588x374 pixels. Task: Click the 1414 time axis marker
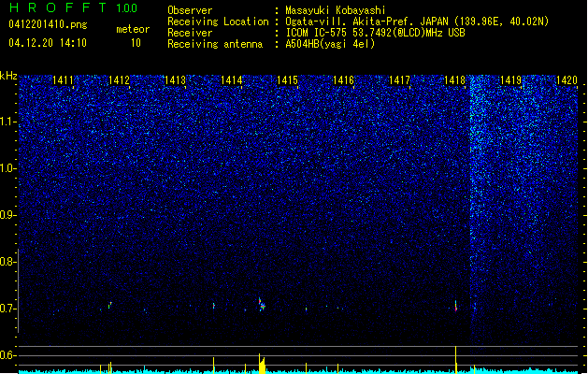(232, 79)
